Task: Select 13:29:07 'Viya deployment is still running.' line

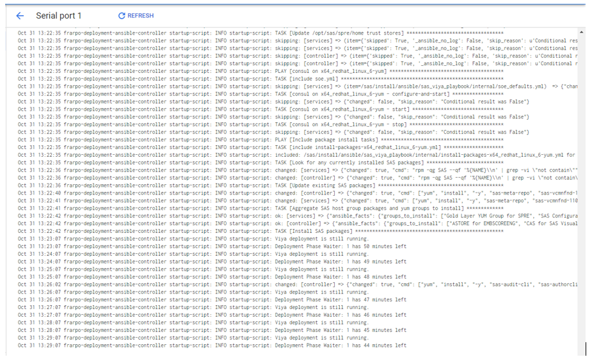Action: pyautogui.click(x=193, y=338)
